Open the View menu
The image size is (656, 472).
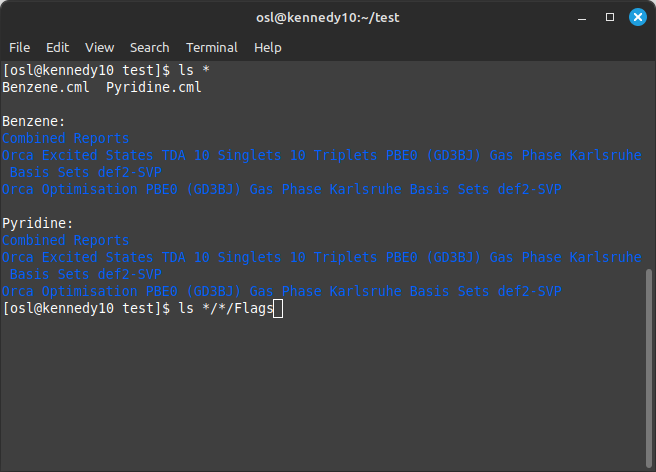point(100,48)
